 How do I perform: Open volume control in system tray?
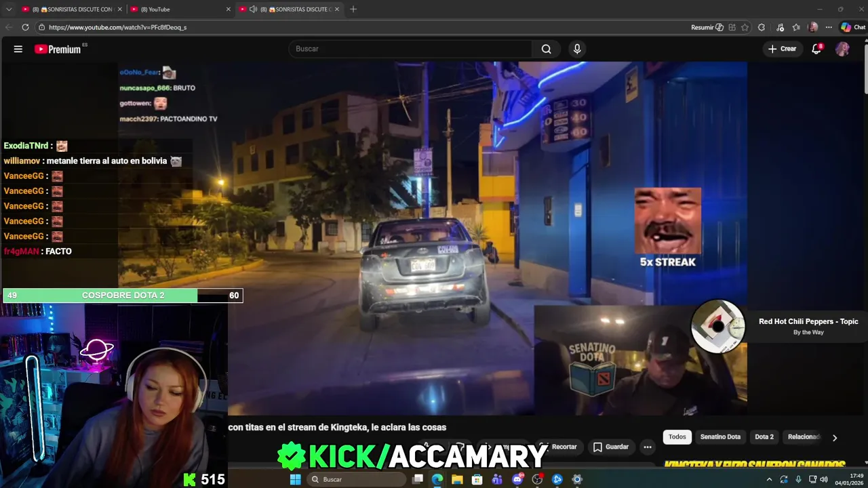click(824, 479)
